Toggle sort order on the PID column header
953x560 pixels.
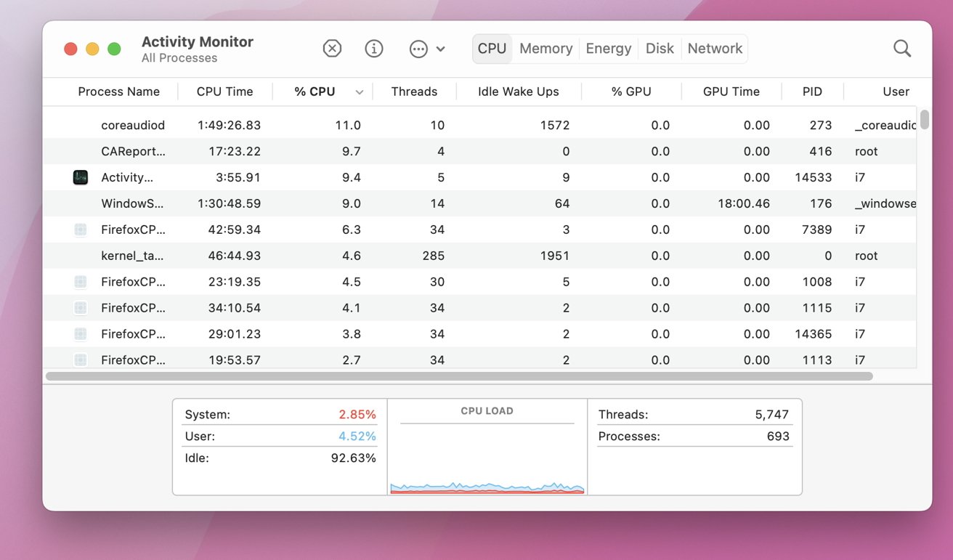pos(812,92)
